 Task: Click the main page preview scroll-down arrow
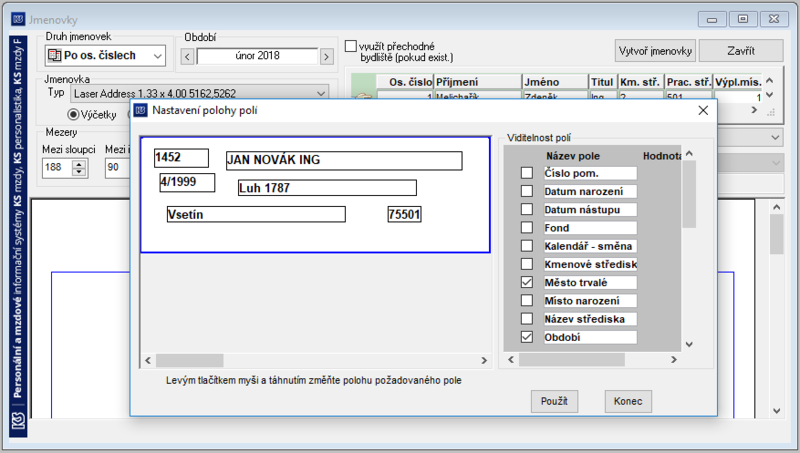click(x=777, y=411)
